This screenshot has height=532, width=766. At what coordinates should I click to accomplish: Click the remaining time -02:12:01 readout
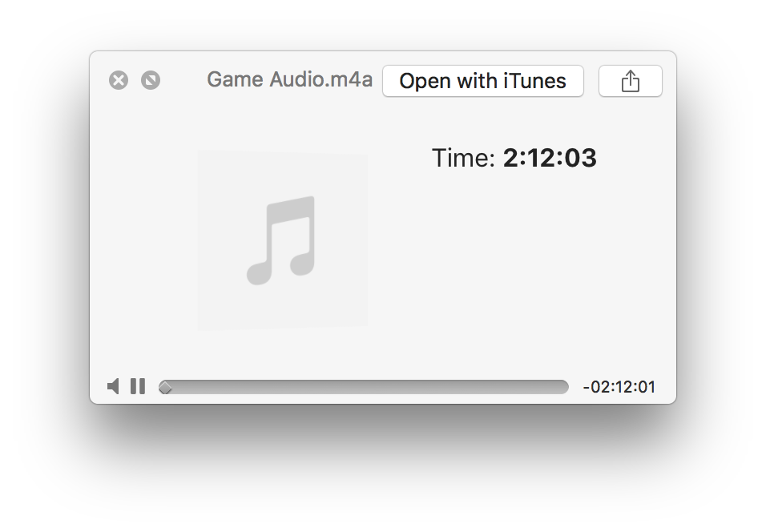619,387
